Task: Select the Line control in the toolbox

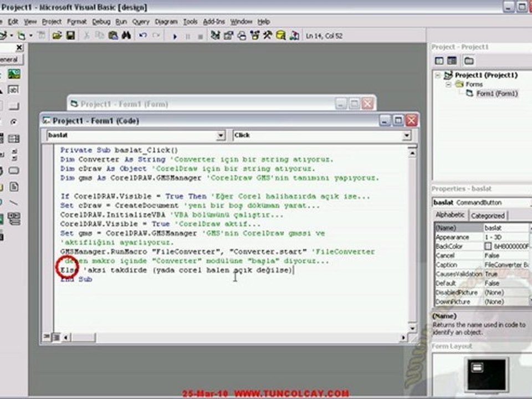Action: [14, 203]
